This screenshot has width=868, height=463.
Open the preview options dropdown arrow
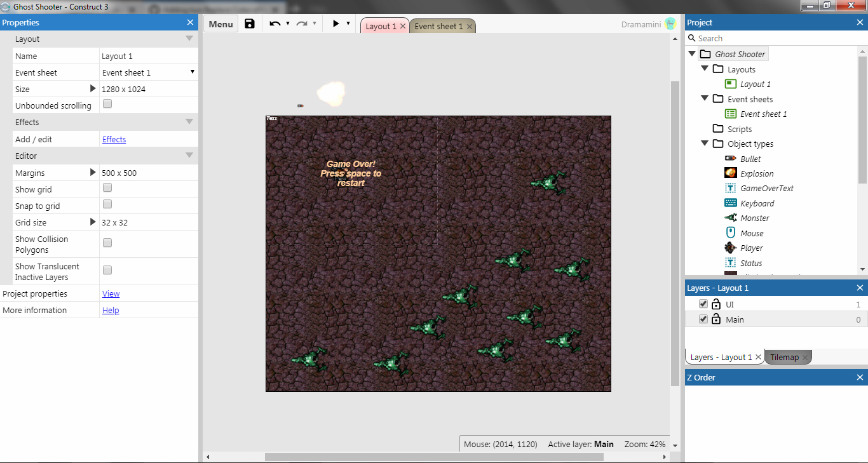tap(348, 23)
